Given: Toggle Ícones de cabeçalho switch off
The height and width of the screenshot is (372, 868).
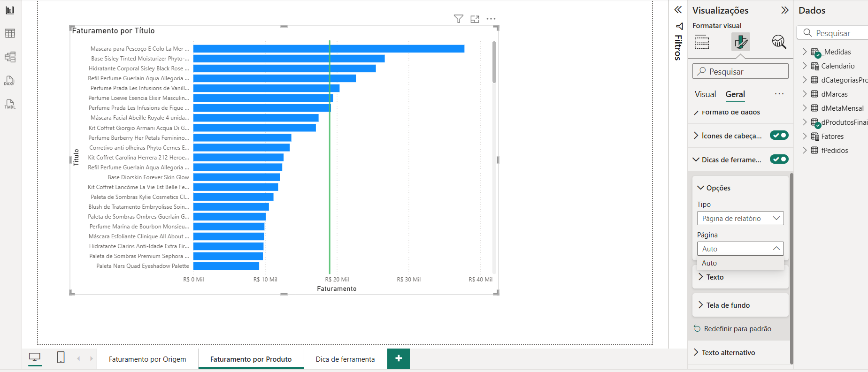Looking at the screenshot, I should point(779,135).
